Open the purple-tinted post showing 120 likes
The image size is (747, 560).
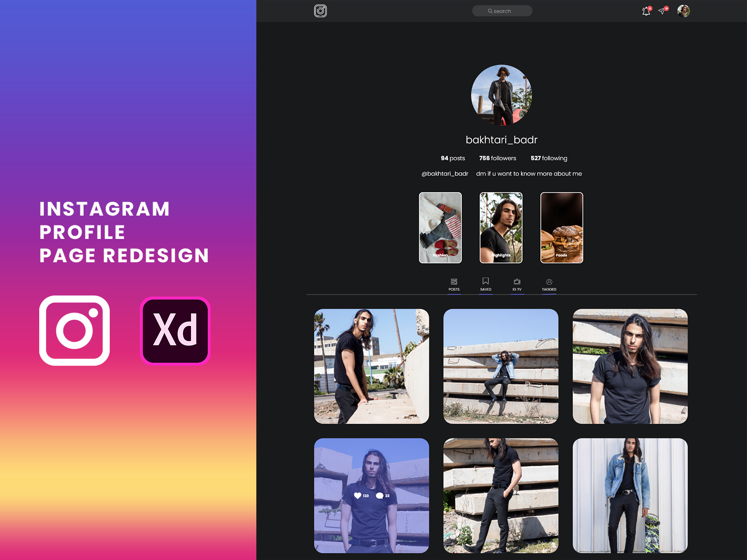click(372, 496)
